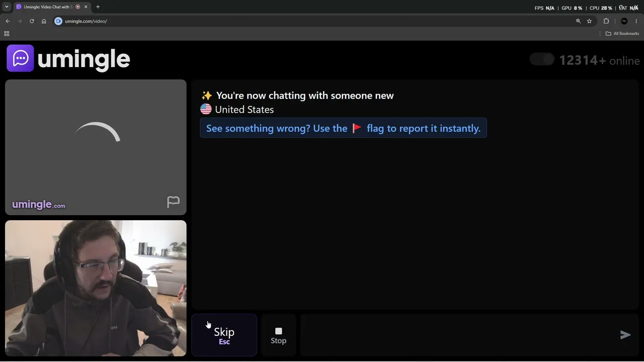
Task: Click the '12314+ online' counter text
Action: tap(599, 60)
